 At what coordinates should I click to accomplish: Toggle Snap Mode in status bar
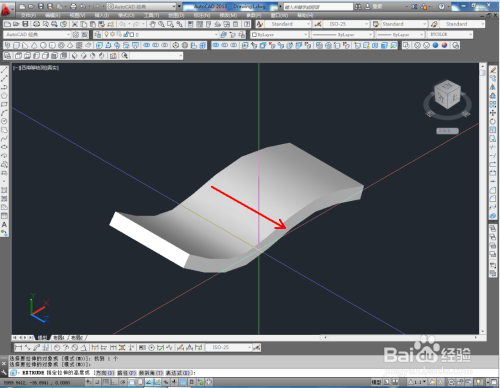pos(97,382)
